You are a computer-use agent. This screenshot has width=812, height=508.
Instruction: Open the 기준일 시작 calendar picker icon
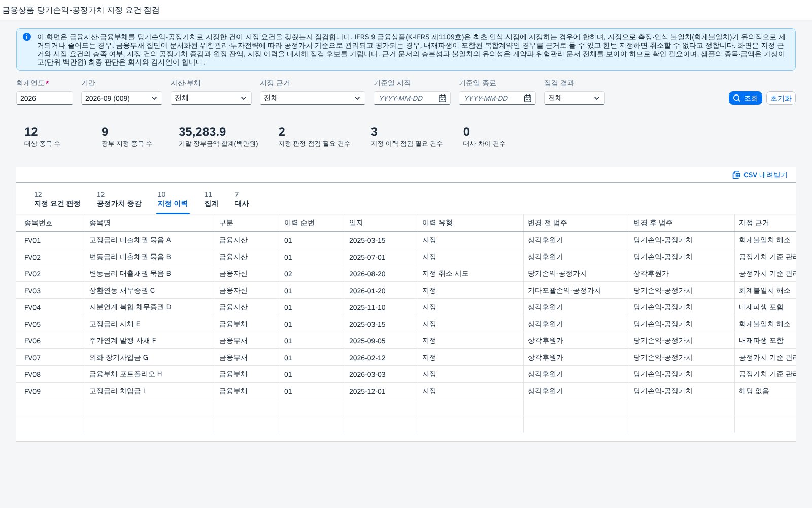tap(443, 98)
